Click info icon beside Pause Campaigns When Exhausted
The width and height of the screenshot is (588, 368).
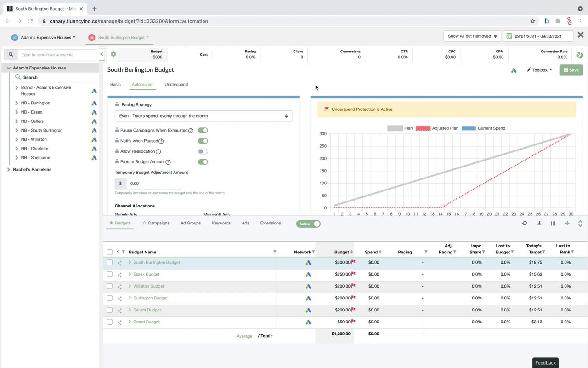coord(191,131)
